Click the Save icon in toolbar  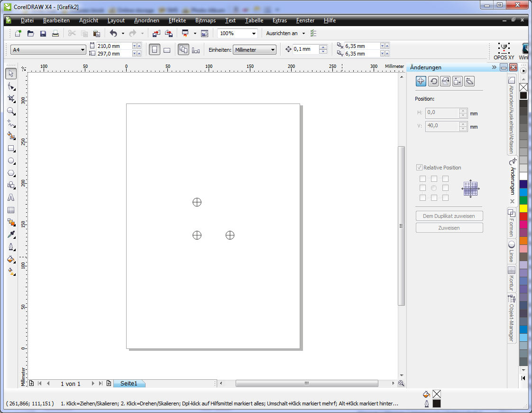click(43, 33)
